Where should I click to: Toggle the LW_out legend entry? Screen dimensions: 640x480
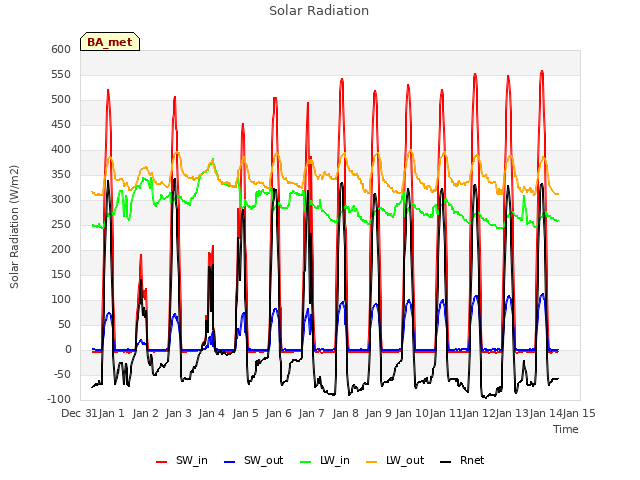pos(395,460)
